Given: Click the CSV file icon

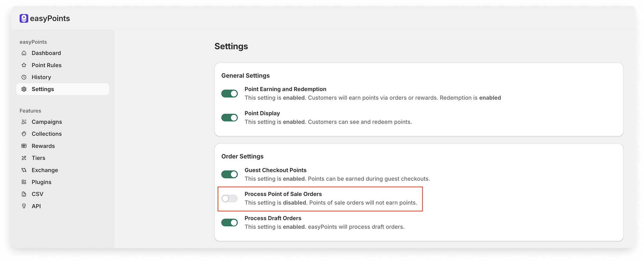Looking at the screenshot, I should click(24, 194).
